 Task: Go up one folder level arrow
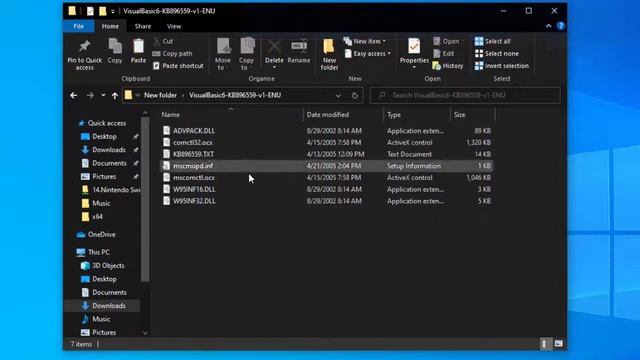[115, 96]
